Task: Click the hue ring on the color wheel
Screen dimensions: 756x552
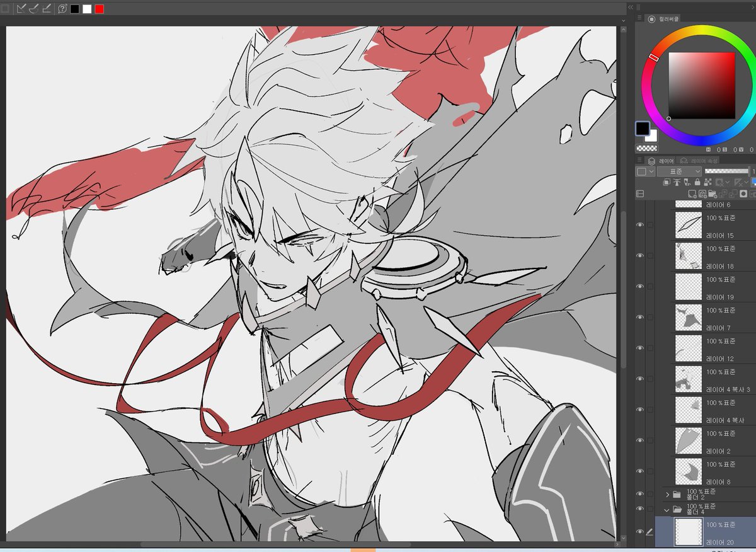Action: 701,30
